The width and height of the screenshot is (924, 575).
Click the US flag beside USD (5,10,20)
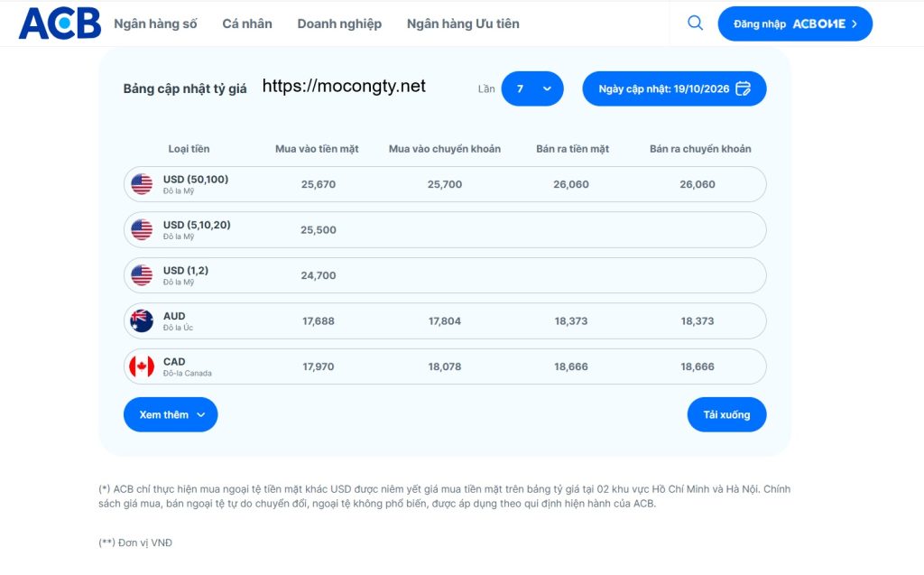pyautogui.click(x=142, y=229)
